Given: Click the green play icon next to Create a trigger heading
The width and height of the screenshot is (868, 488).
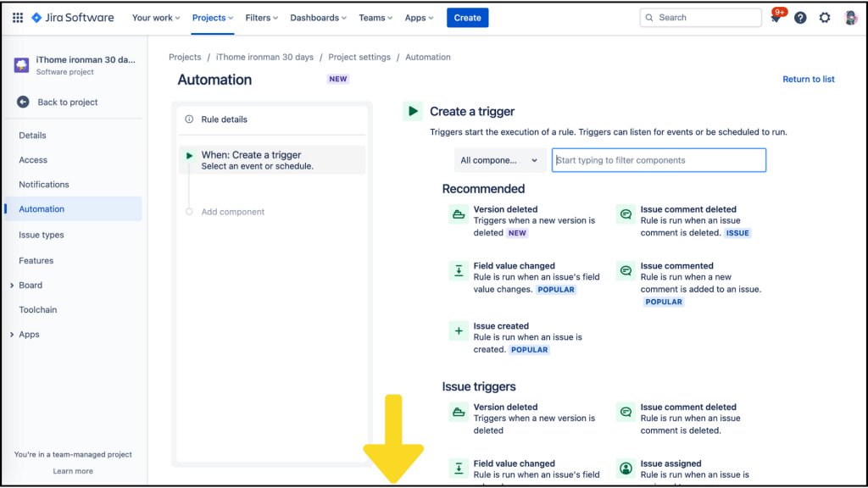Looking at the screenshot, I should (413, 111).
